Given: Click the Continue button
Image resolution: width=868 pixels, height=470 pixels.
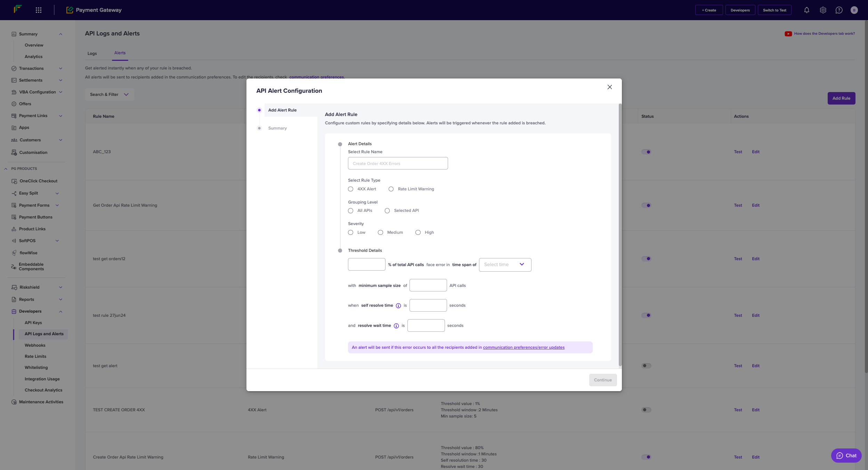Looking at the screenshot, I should (602, 380).
